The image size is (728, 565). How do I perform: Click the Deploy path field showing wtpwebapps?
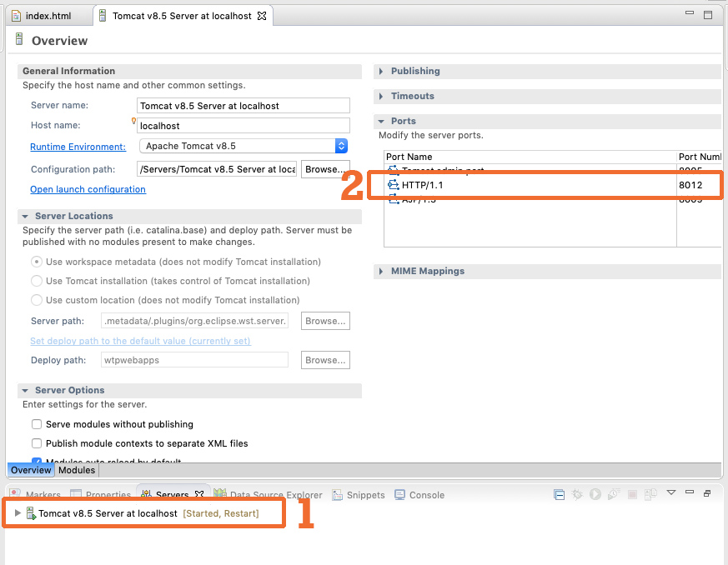[194, 360]
